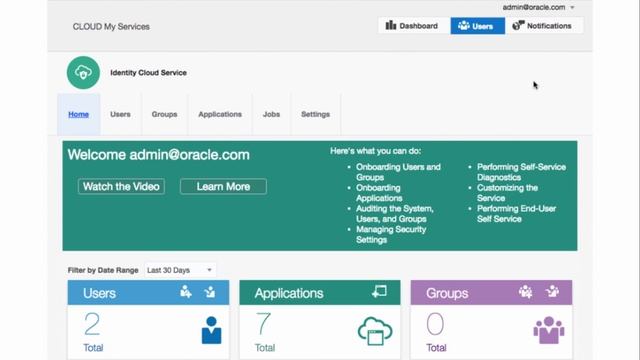Click the add user icon in Users card header
This screenshot has height=360, width=640.
tap(186, 292)
